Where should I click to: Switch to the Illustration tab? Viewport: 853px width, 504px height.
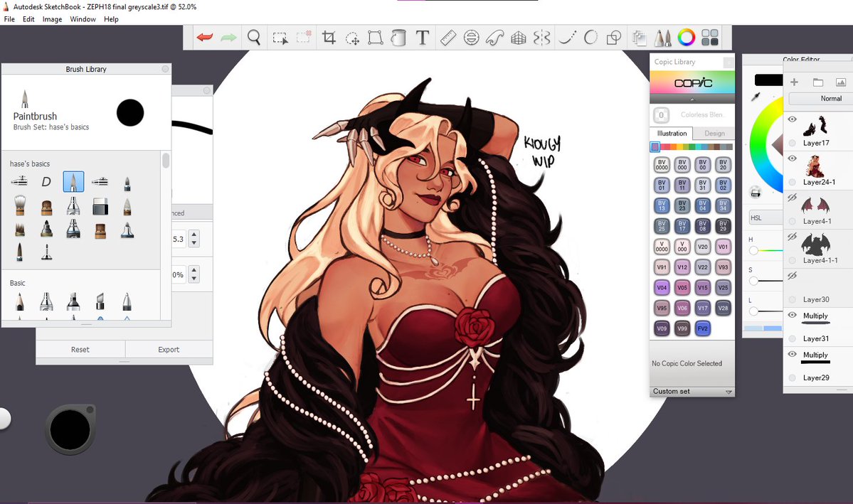tap(672, 133)
